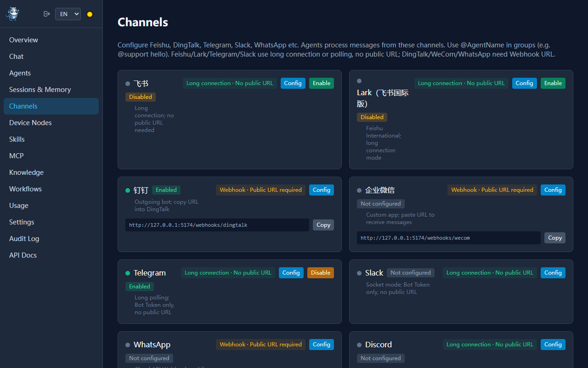Click the Lark Long connection · No public URL tag
The width and height of the screenshot is (588, 368).
461,83
